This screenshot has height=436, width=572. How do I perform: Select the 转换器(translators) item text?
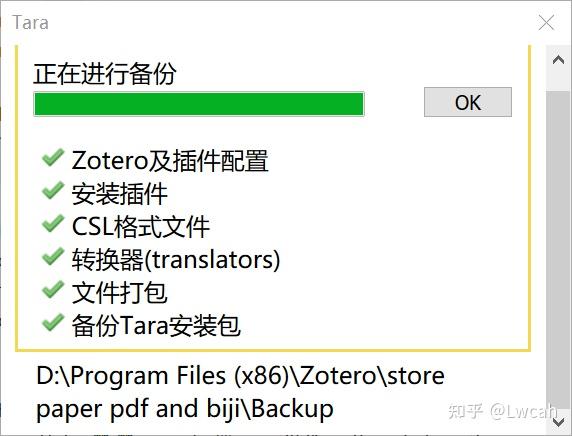[x=176, y=260]
